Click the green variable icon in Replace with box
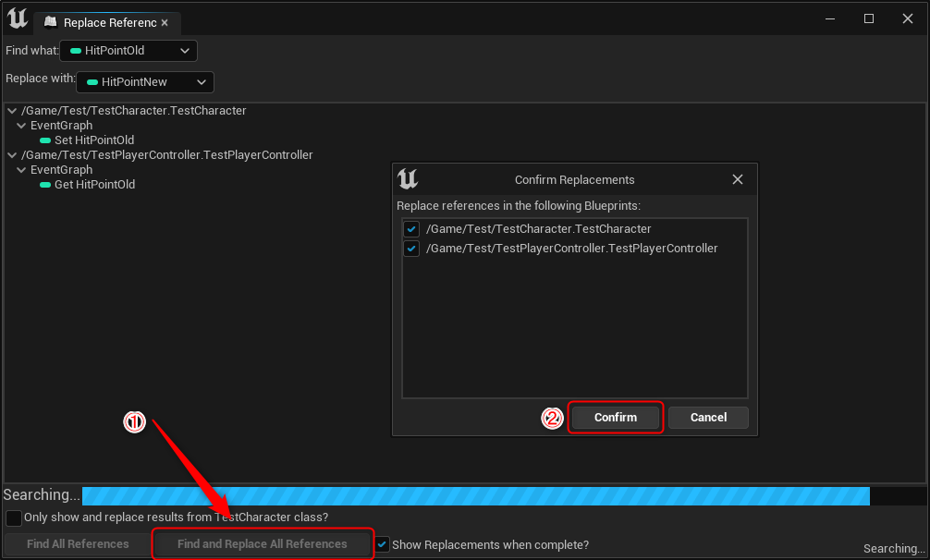Viewport: 930px width, 560px height. 92,82
